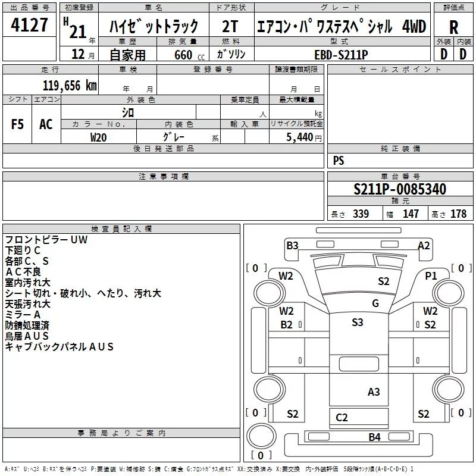Select the fuel type ガソリン
Viewport: 476px width, 476px height.
(x=231, y=54)
